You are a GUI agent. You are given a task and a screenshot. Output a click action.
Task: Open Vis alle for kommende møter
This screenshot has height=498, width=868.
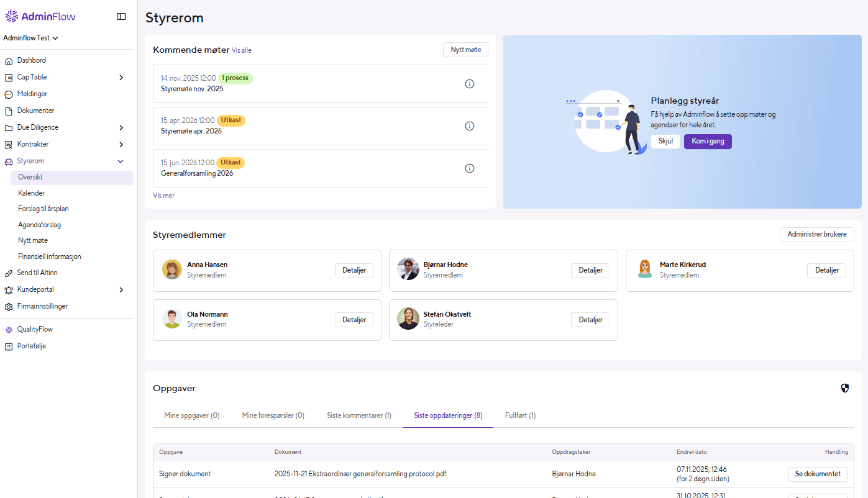point(241,50)
